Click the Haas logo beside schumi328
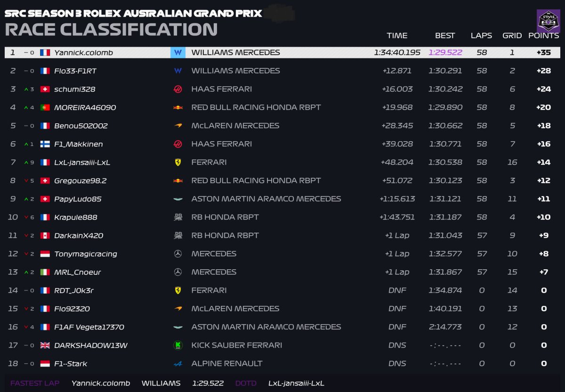 click(178, 89)
